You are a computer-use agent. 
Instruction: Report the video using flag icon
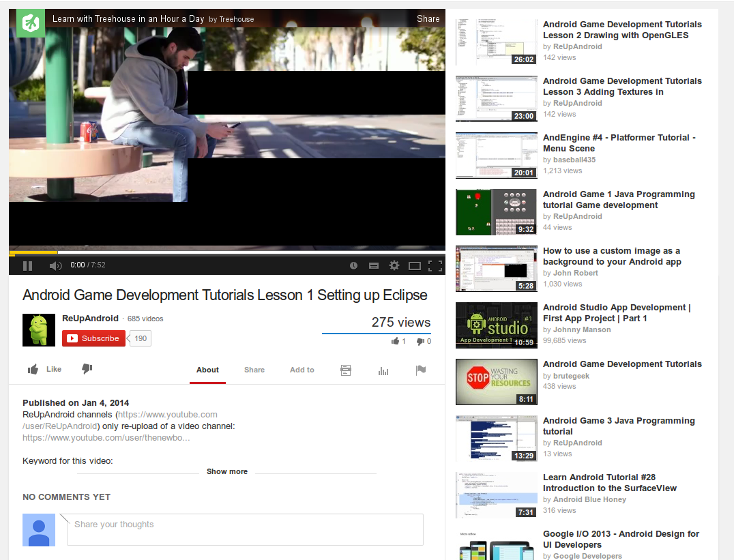pos(421,370)
